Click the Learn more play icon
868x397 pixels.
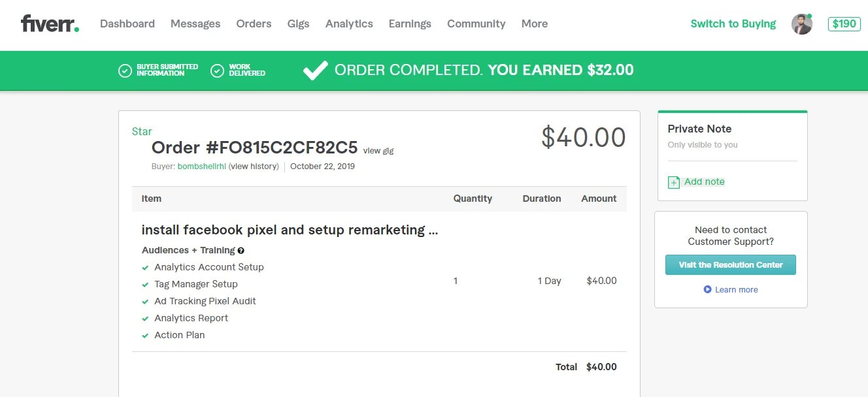pyautogui.click(x=707, y=289)
